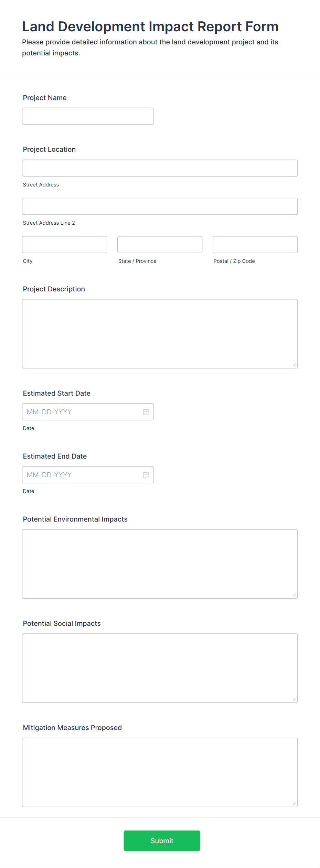This screenshot has width=320, height=868.
Task: Click the Mitigation Measures Proposed textarea
Action: [160, 772]
